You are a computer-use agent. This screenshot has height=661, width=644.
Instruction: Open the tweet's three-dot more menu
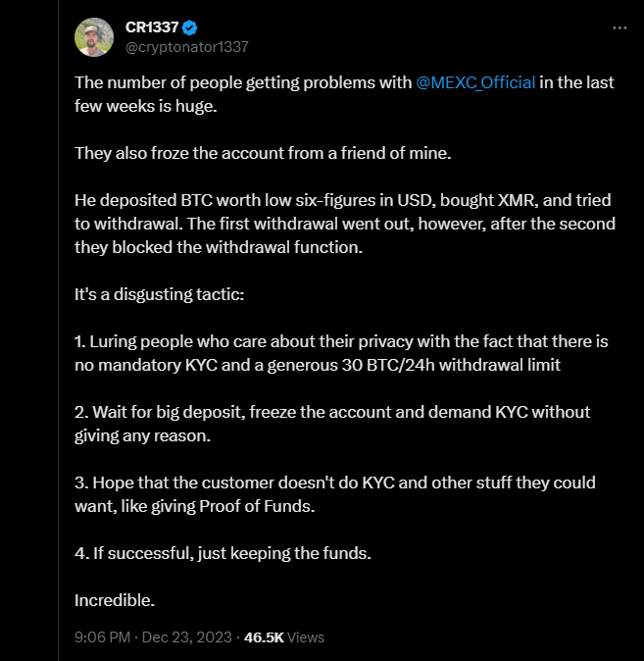pos(619,27)
